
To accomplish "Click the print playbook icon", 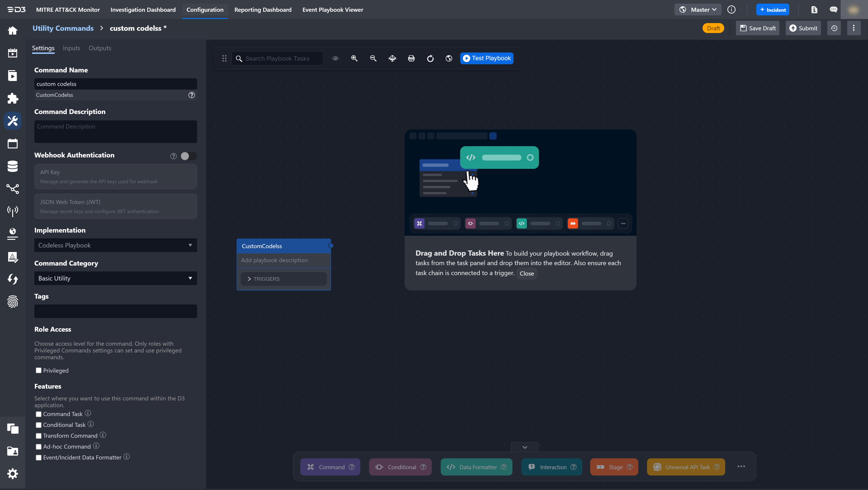I will tap(411, 58).
